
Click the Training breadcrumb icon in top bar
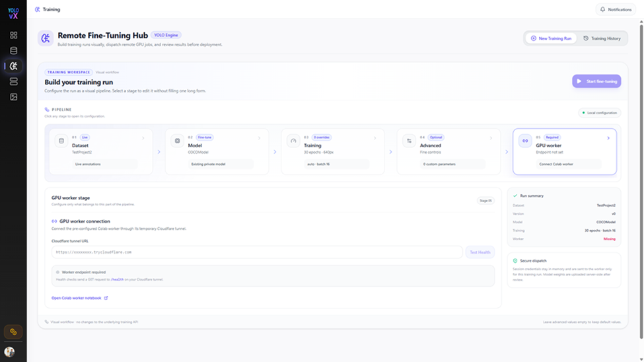click(x=38, y=9)
